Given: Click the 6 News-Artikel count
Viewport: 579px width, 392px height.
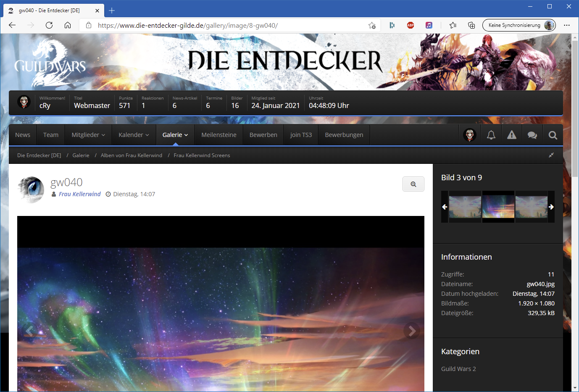Looking at the screenshot, I should 175,106.
